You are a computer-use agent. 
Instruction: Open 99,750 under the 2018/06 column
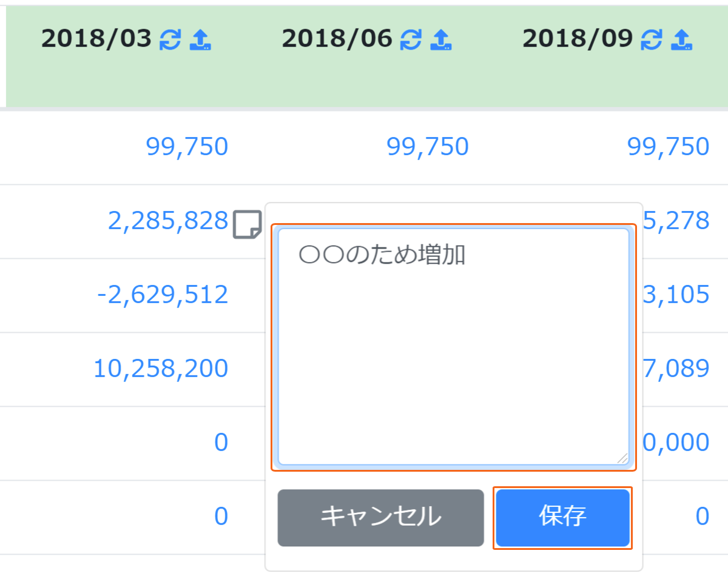pyautogui.click(x=428, y=147)
